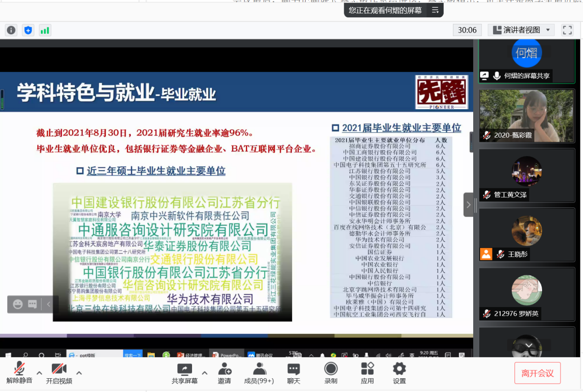The width and height of the screenshot is (583, 392).
Task: Open the Chat (聊天) panel
Action: tap(294, 373)
